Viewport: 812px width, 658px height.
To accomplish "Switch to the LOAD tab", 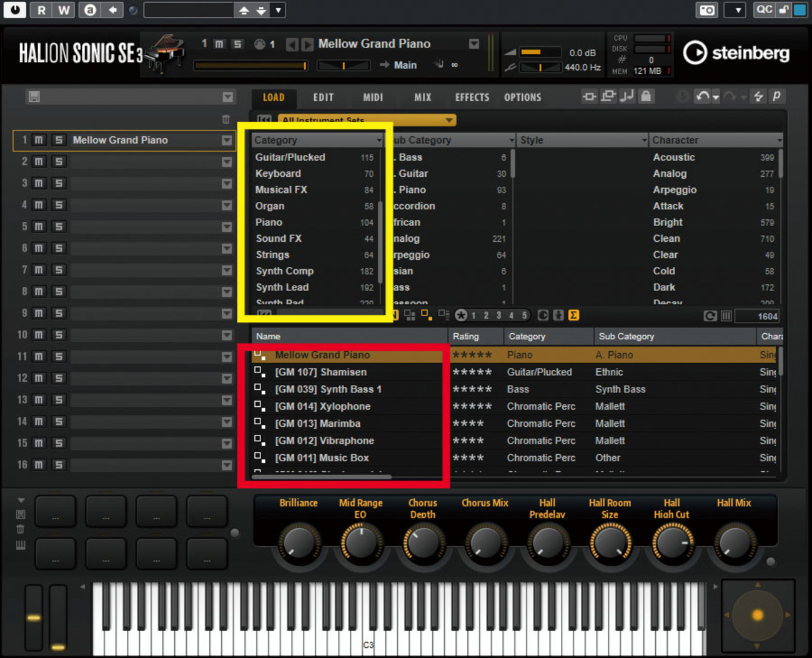I will pyautogui.click(x=274, y=97).
